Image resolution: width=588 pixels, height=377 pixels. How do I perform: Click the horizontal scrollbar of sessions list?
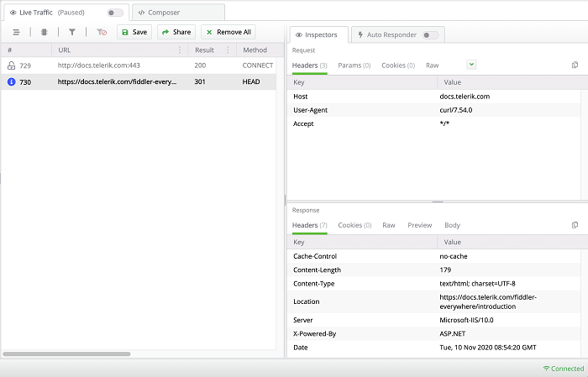66,353
